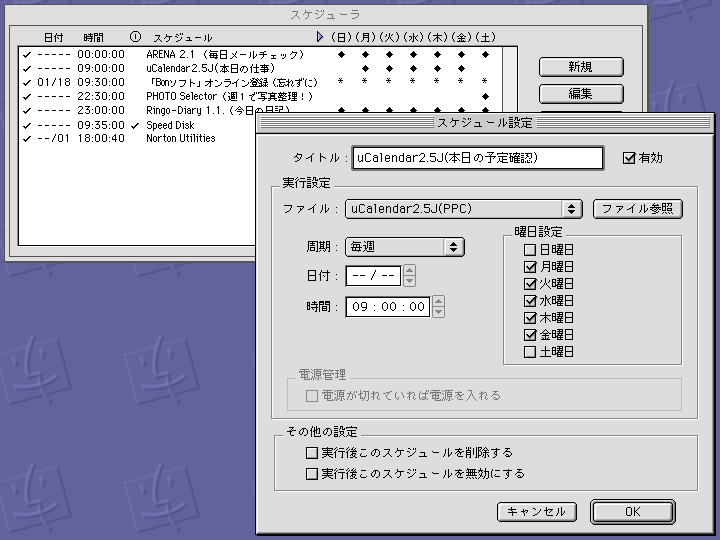Click the (土) day column header
This screenshot has height=540, width=720.
(485, 37)
